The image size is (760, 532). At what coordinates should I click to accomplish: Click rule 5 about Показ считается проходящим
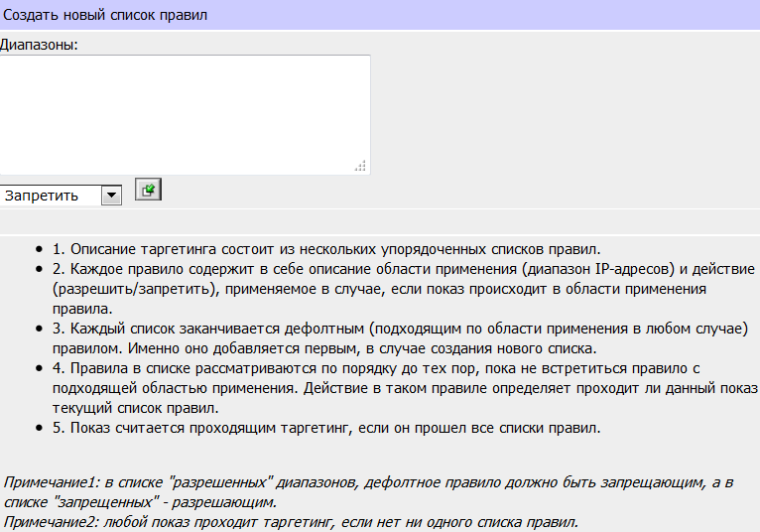point(326,428)
